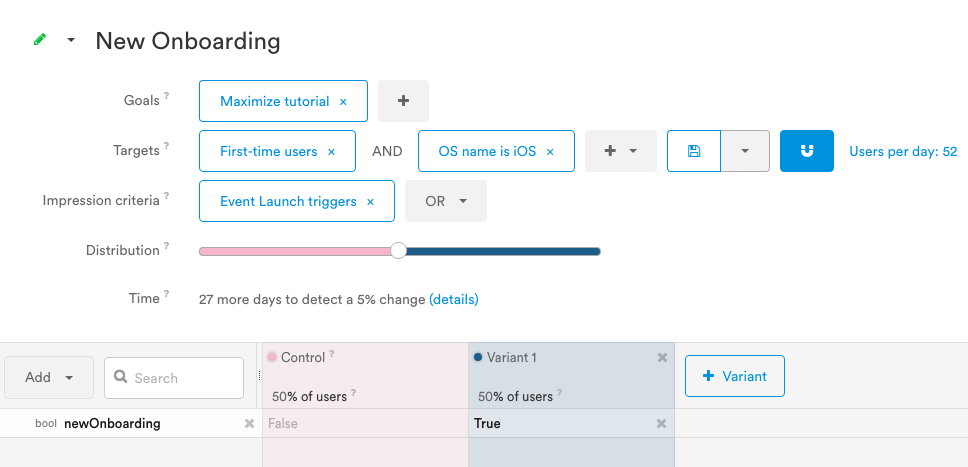Click the Variant add button
The image size is (968, 467).
tap(734, 376)
